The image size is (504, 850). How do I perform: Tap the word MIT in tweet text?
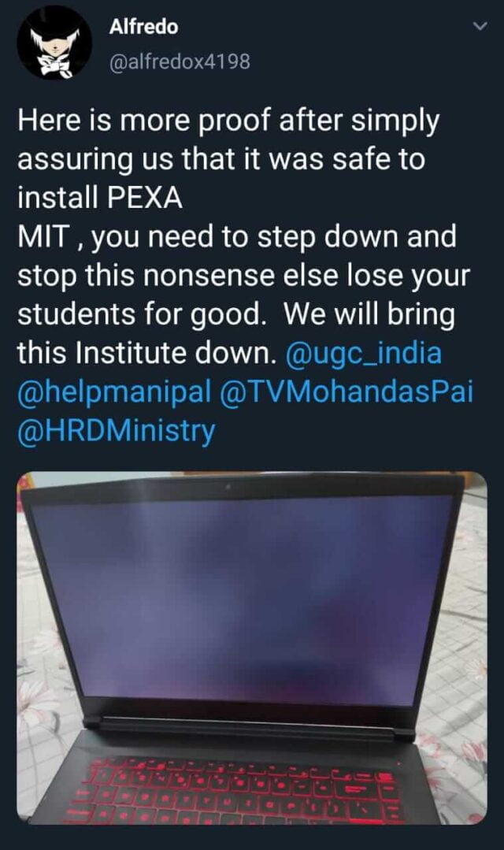click(43, 237)
